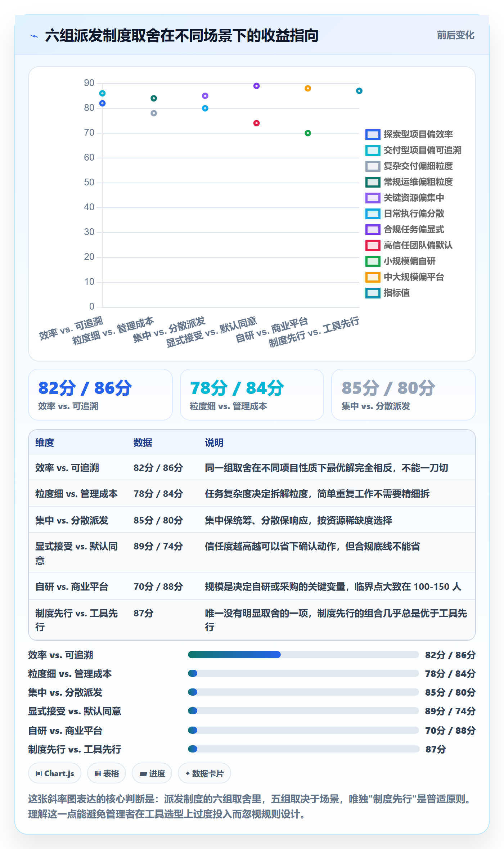Select the 进度 tag chip
Image resolution: width=504 pixels, height=849 pixels.
click(152, 773)
